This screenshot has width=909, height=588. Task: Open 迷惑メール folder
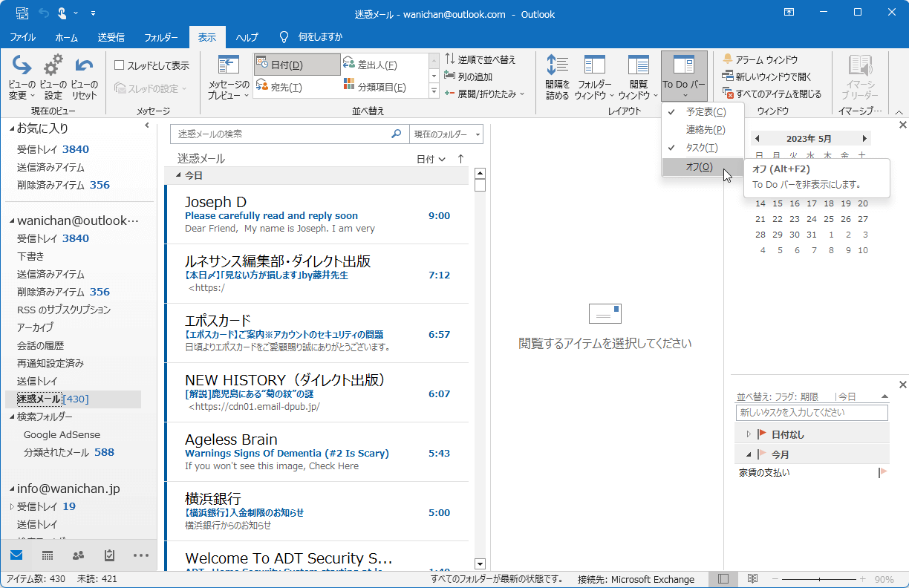pyautogui.click(x=73, y=399)
